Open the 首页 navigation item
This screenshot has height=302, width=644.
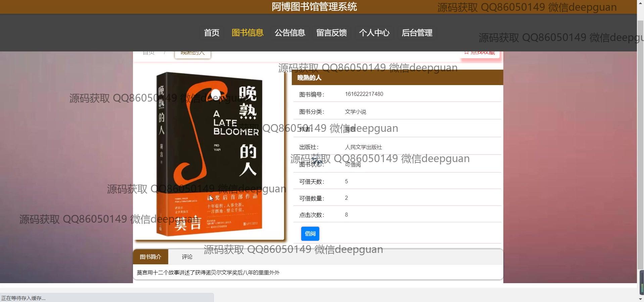click(x=212, y=33)
